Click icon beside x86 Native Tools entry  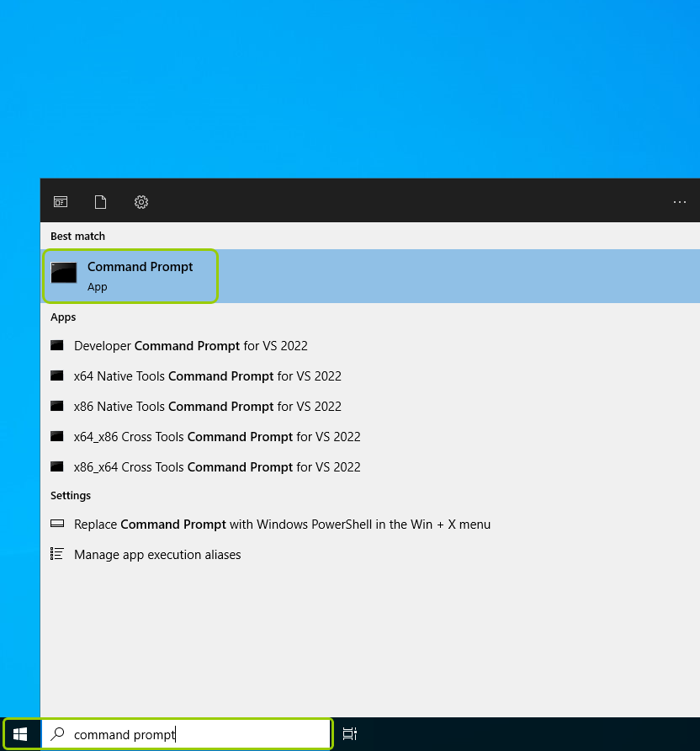[57, 406]
